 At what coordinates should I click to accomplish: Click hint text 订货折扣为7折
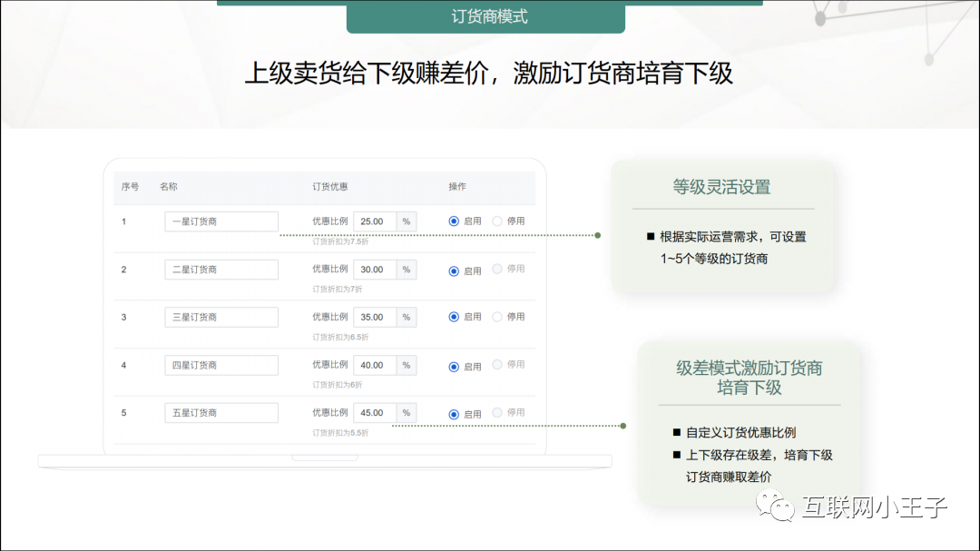click(338, 289)
